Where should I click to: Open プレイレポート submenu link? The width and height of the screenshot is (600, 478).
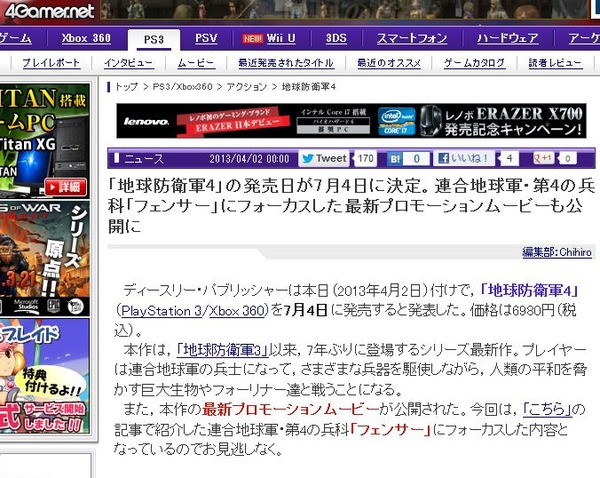pyautogui.click(x=51, y=63)
